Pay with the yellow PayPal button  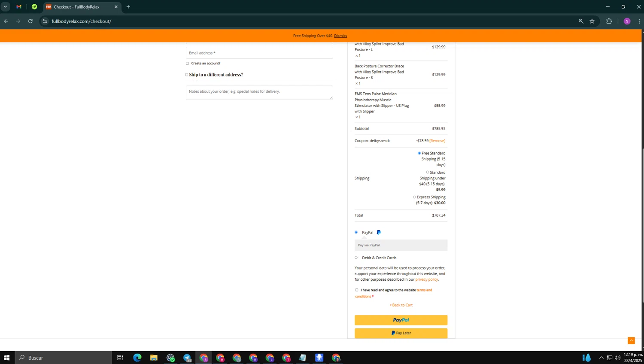click(x=401, y=320)
